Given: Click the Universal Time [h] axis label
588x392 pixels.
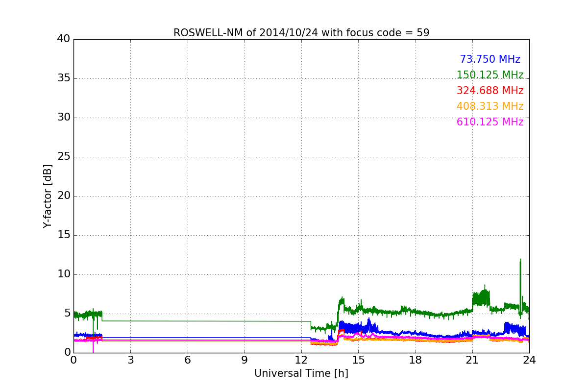Looking at the screenshot, I should coord(301,373).
